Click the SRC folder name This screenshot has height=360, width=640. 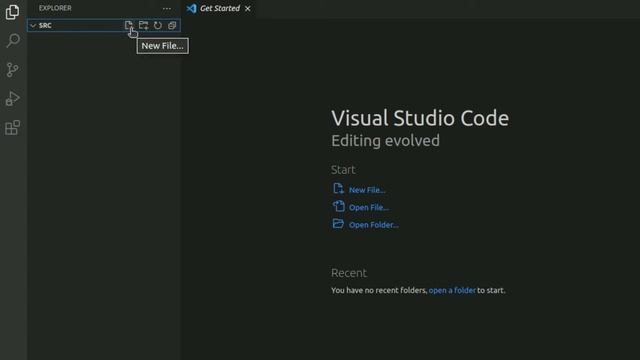pos(45,25)
